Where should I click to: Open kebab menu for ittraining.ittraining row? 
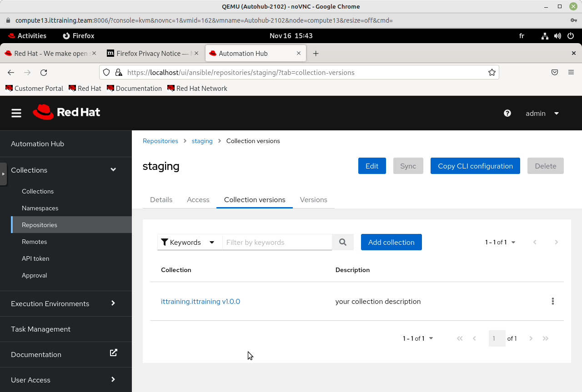553,301
